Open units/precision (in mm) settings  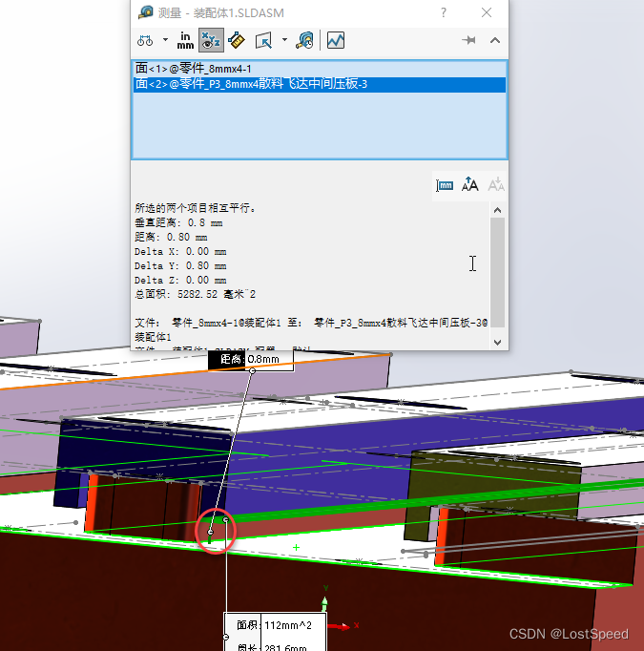pos(185,40)
